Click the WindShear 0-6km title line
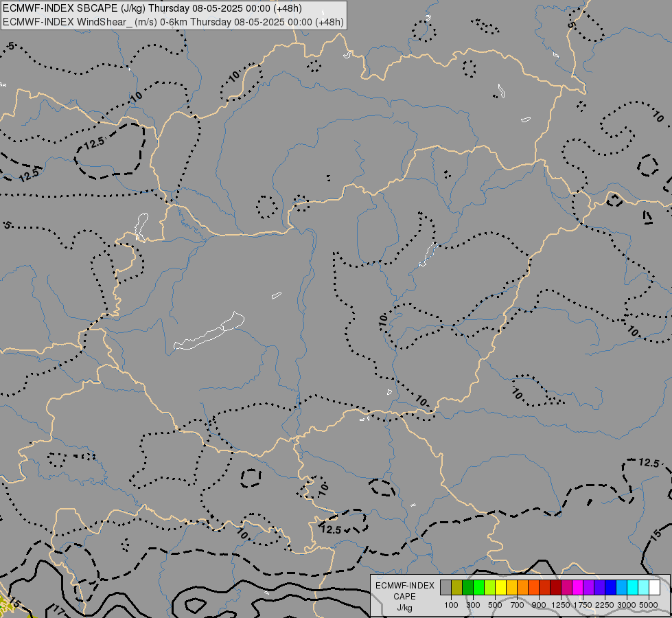 (x=173, y=22)
